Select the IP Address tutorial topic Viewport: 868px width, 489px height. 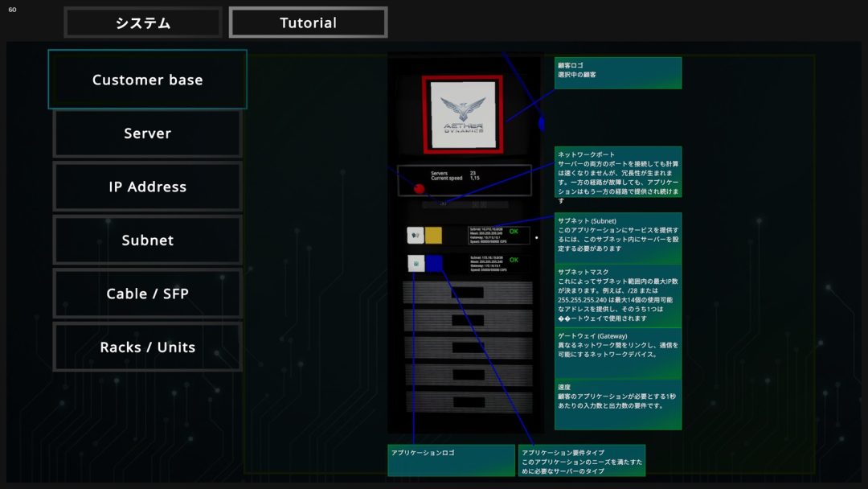[147, 187]
